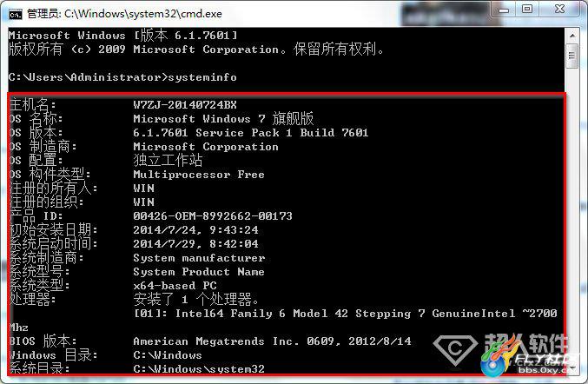Click the product ID 00426-OEM-8992662-00173

[213, 216]
